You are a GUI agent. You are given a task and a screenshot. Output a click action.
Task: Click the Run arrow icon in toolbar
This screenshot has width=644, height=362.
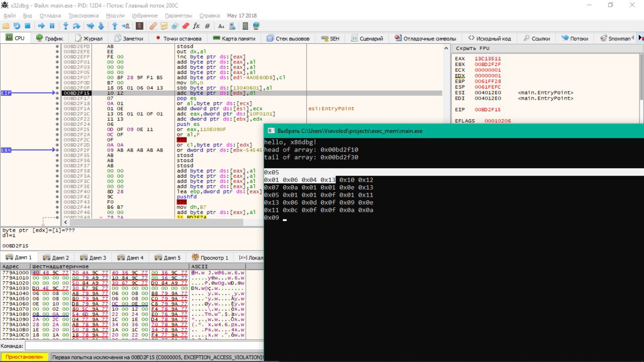41,26
